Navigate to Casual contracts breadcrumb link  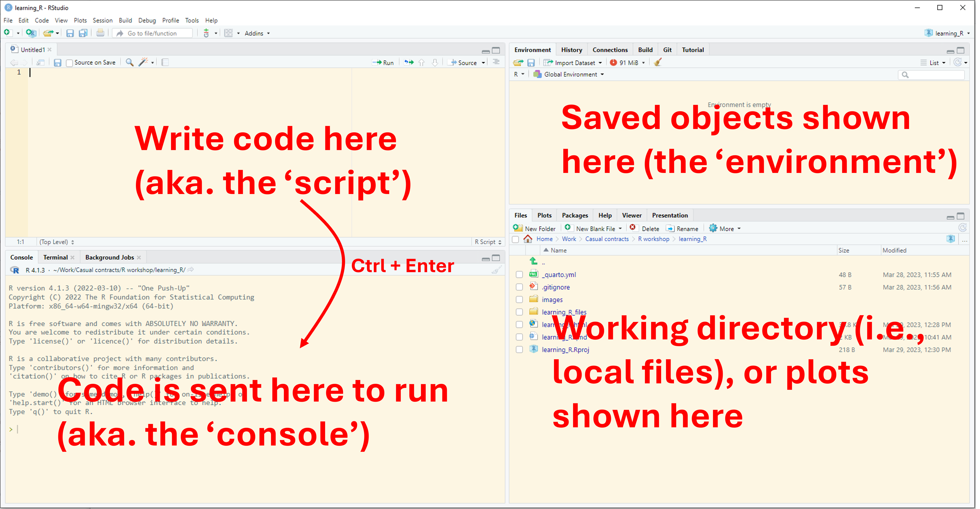point(606,239)
